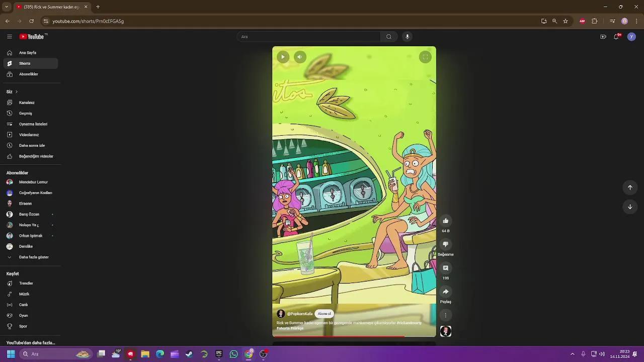The width and height of the screenshot is (644, 362).
Task: Open the Windows Start menu
Action: 11,354
